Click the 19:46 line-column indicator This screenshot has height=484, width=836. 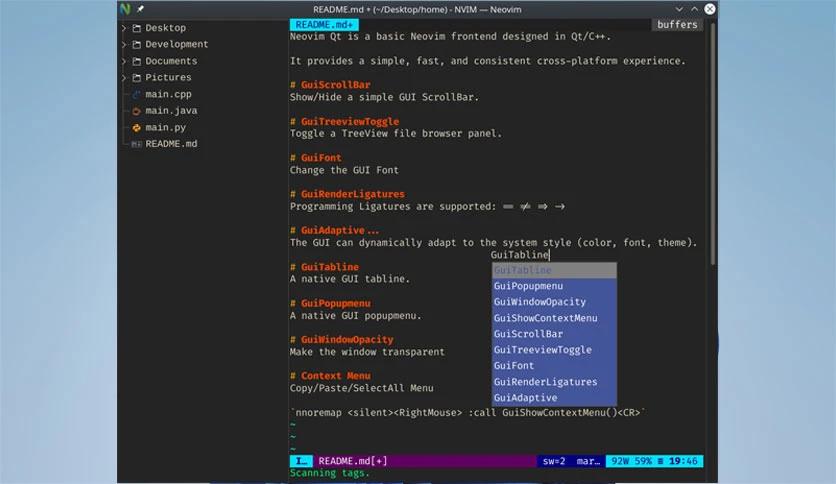[x=683, y=461]
